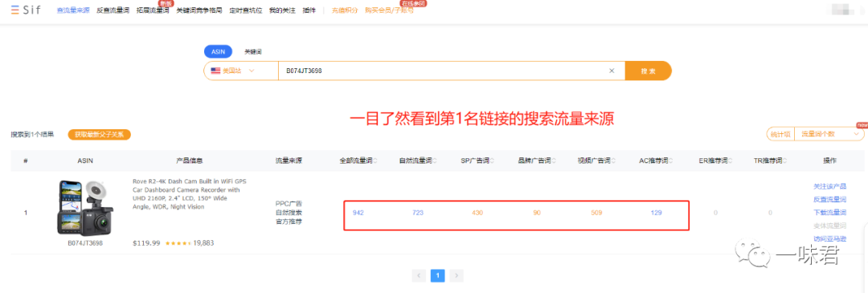This screenshot has width=868, height=293.
Task: Open 我的关注 navigation item
Action: [x=282, y=10]
